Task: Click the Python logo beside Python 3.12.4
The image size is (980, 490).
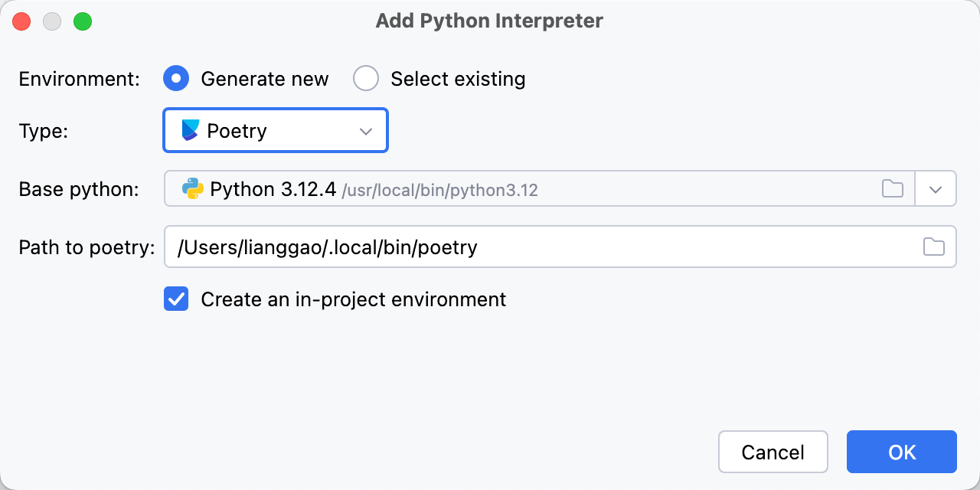Action: [193, 189]
